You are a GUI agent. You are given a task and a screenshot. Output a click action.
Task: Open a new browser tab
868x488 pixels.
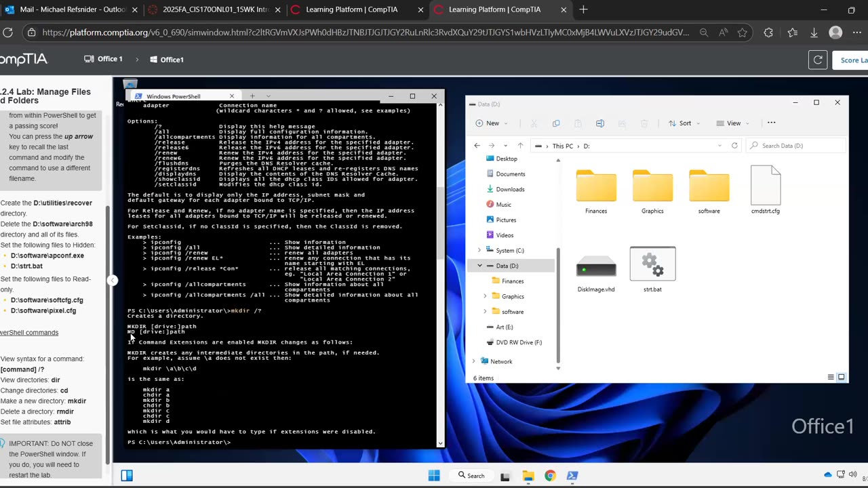583,9
